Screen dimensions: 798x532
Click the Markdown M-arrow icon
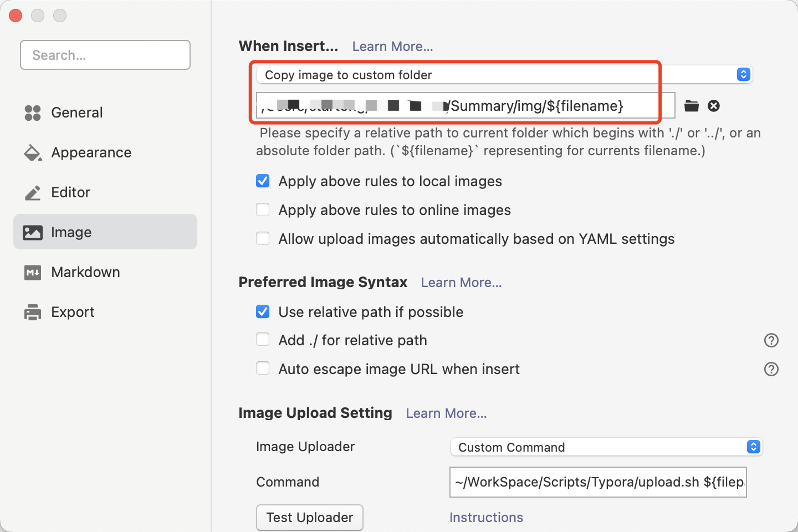coord(33,273)
